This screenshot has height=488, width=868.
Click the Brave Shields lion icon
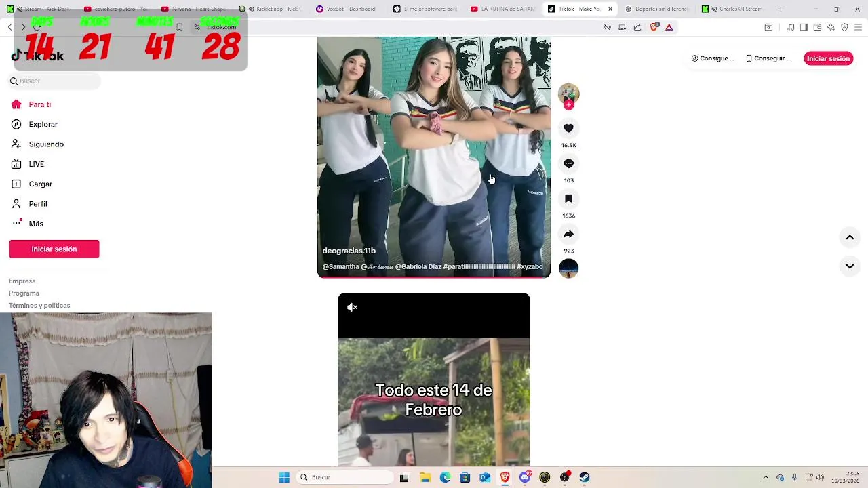[654, 27]
